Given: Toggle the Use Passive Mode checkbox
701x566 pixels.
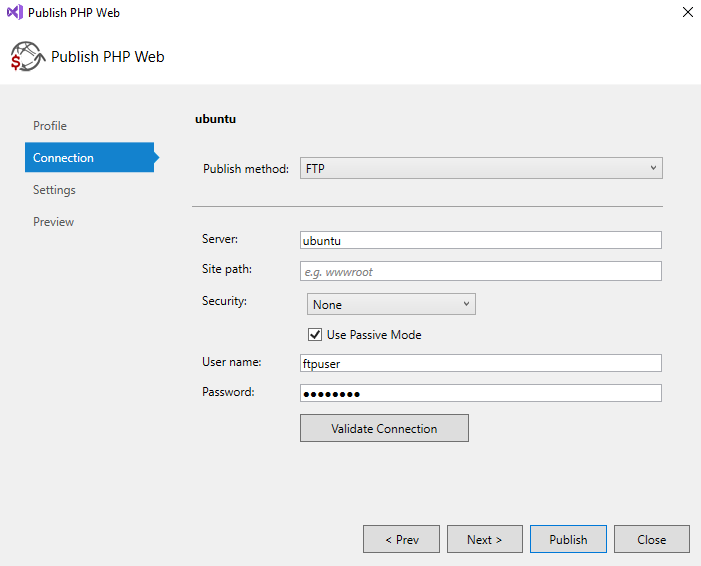Looking at the screenshot, I should pyautogui.click(x=315, y=334).
